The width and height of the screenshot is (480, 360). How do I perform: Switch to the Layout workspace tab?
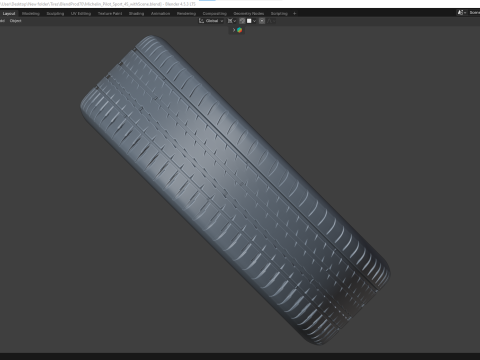click(x=9, y=14)
